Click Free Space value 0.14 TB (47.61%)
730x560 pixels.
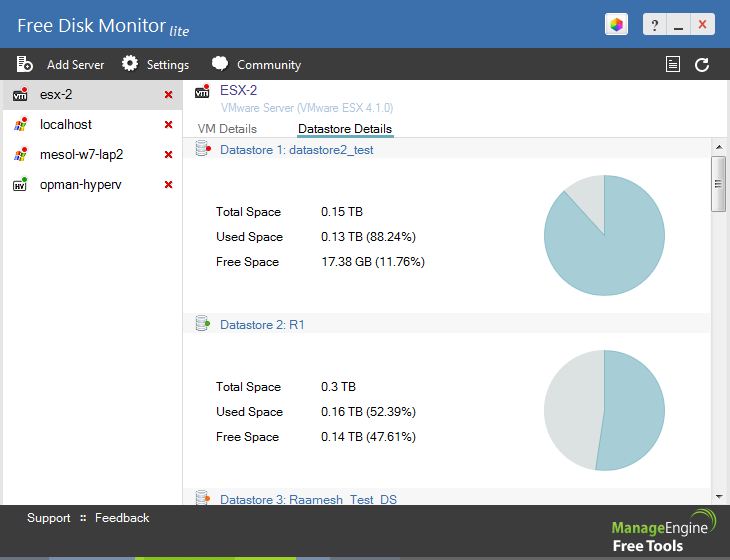pyautogui.click(x=368, y=437)
